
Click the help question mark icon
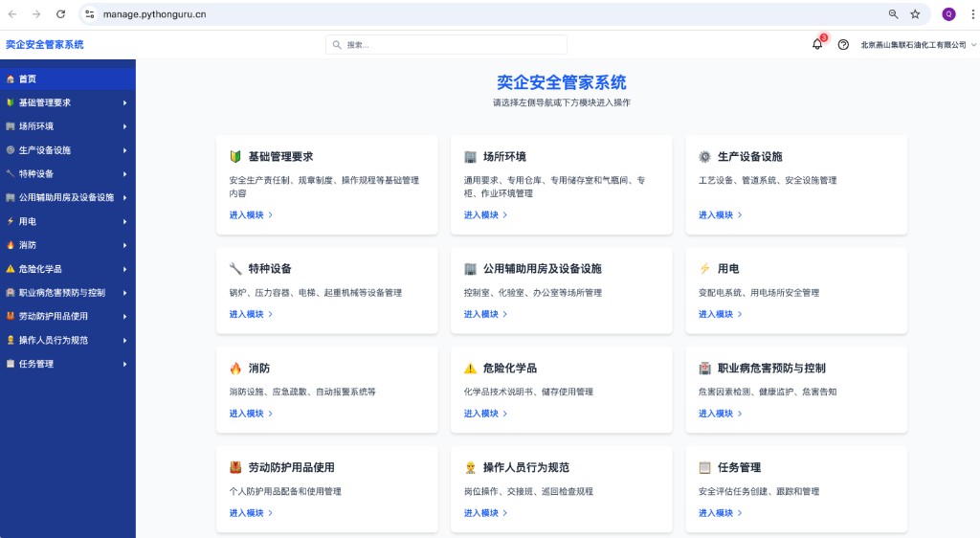(843, 45)
